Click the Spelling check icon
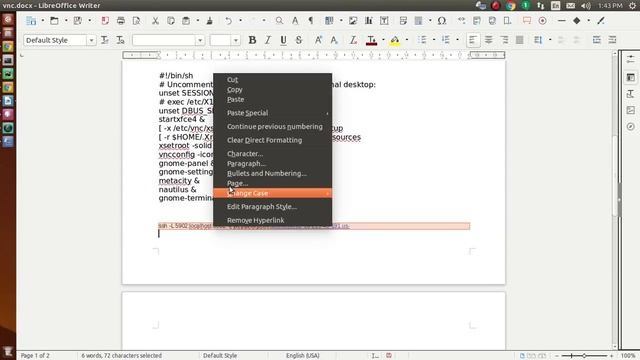This screenshot has width=640, height=360. pyautogui.click(x=295, y=20)
